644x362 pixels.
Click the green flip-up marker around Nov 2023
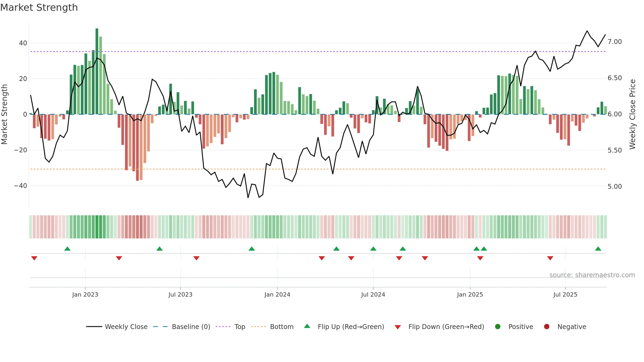pyautogui.click(x=252, y=249)
